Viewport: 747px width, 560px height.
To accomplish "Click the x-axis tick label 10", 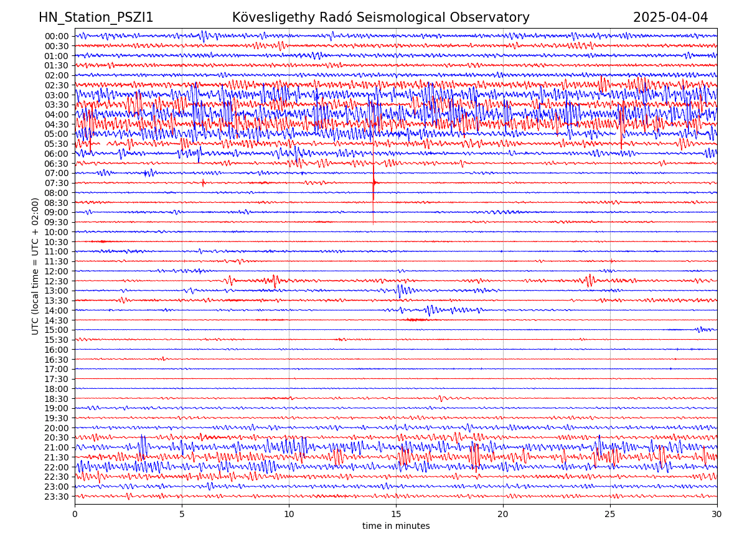I will click(x=289, y=514).
